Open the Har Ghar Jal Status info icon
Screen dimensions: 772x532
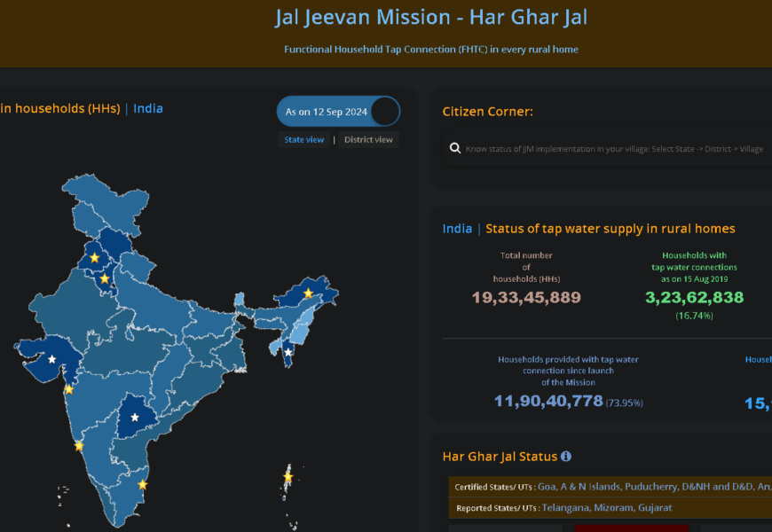pyautogui.click(x=566, y=457)
